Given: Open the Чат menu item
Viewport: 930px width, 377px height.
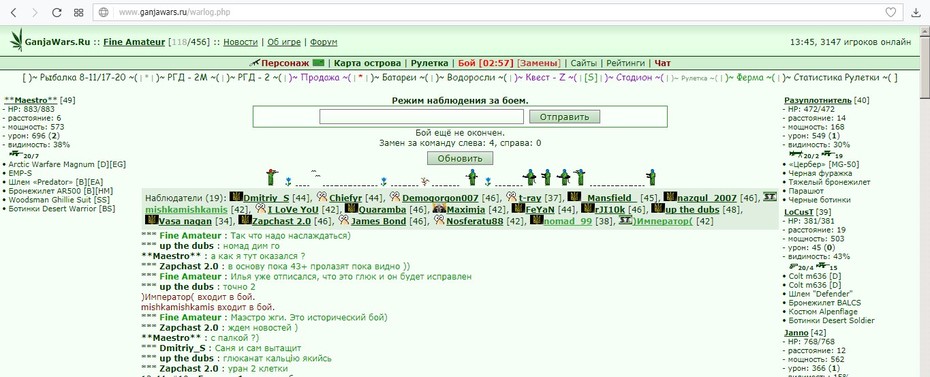Looking at the screenshot, I should click(663, 63).
